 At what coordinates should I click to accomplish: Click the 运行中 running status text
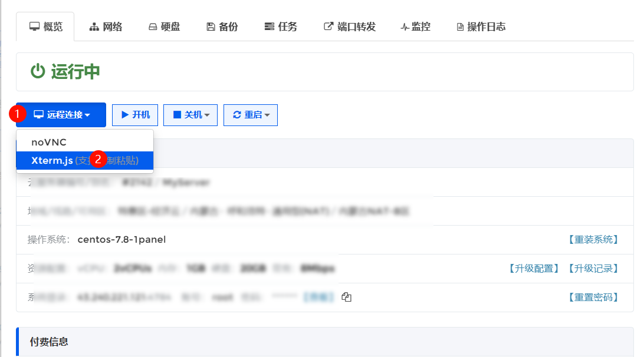pyautogui.click(x=75, y=71)
